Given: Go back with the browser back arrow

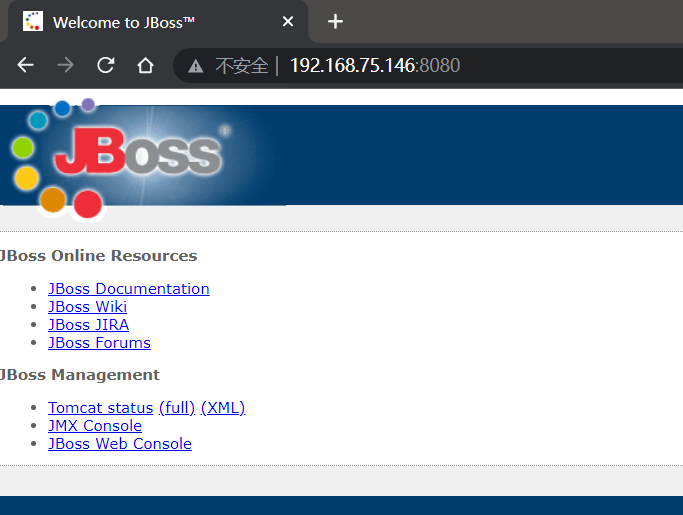Looking at the screenshot, I should pos(25,65).
